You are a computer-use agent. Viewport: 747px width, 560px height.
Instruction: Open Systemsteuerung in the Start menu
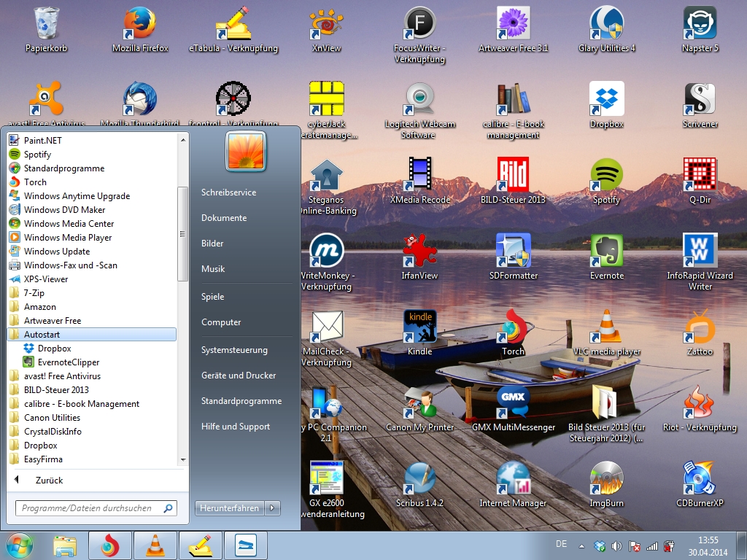(x=234, y=349)
